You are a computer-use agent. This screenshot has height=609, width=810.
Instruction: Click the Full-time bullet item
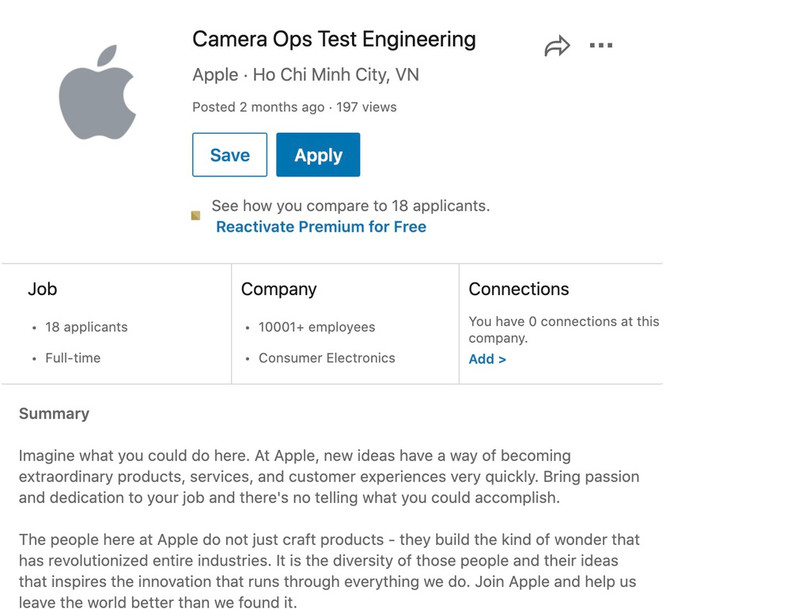coord(73,358)
